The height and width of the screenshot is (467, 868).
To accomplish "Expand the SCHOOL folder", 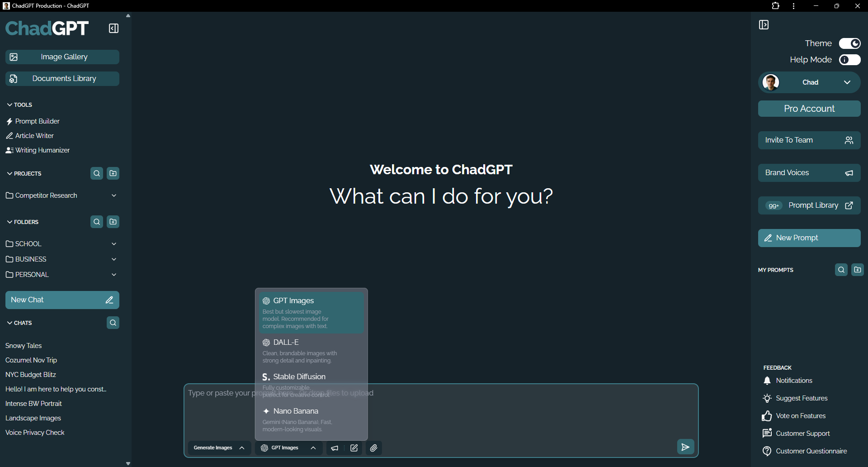I will [x=114, y=243].
